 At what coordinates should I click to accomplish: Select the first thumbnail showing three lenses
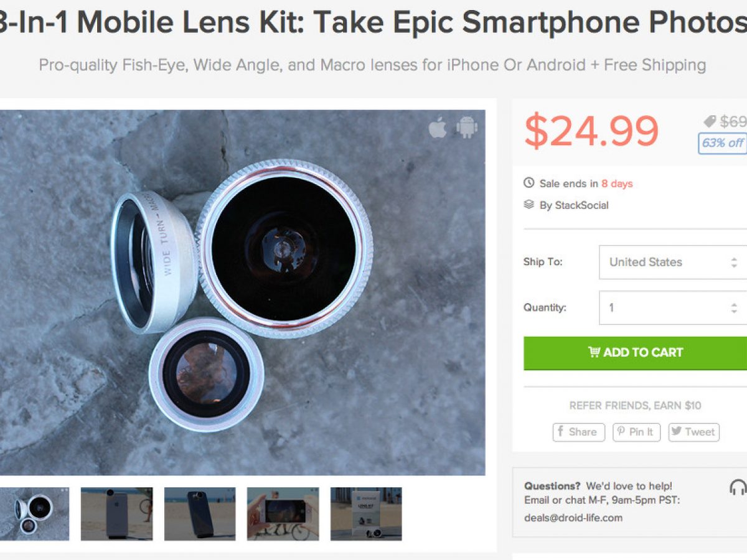34,513
